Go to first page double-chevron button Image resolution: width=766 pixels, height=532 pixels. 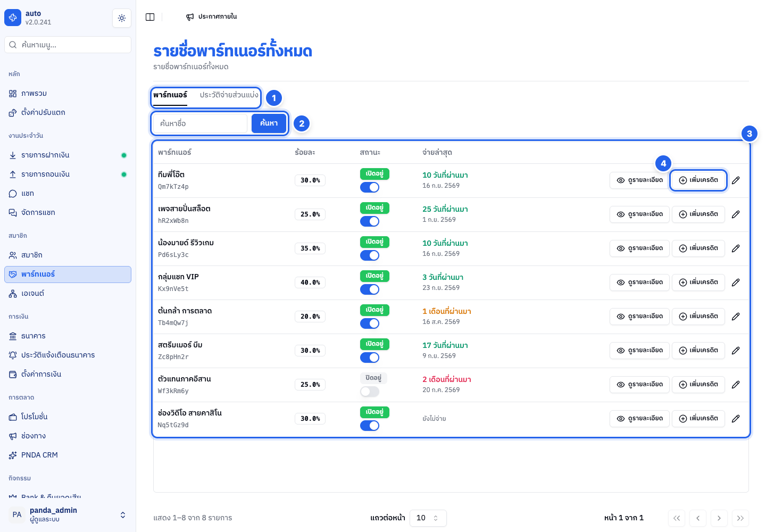point(677,518)
